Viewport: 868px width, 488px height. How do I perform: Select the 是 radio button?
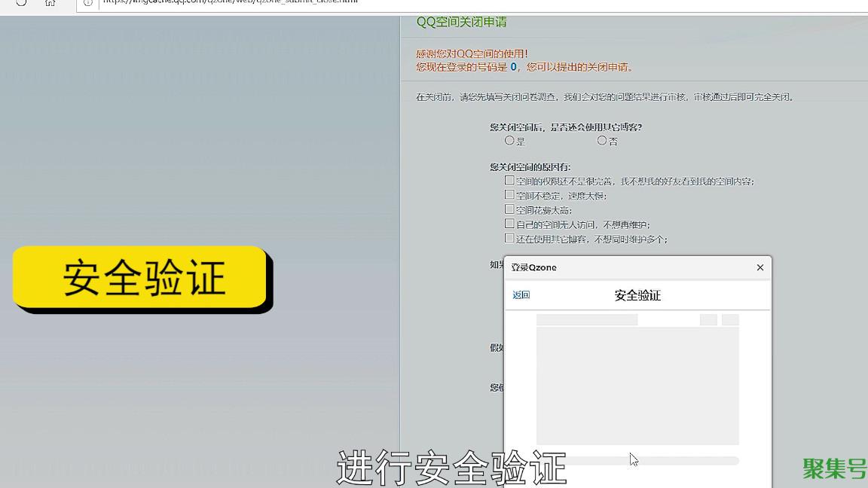click(x=510, y=141)
